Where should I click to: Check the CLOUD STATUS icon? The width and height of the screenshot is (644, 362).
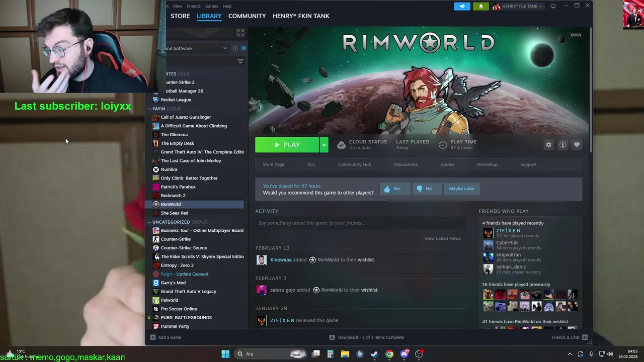[341, 145]
